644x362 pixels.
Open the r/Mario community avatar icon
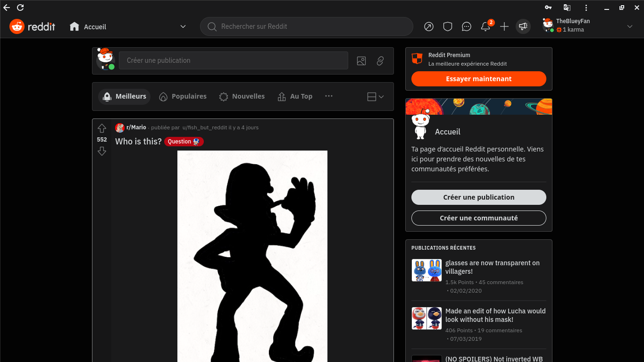(x=120, y=127)
